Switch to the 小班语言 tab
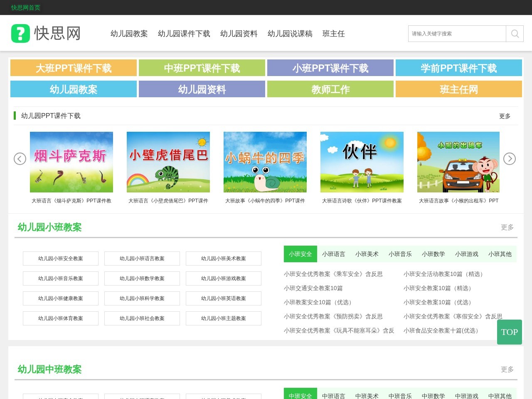532x399 pixels. (334, 254)
